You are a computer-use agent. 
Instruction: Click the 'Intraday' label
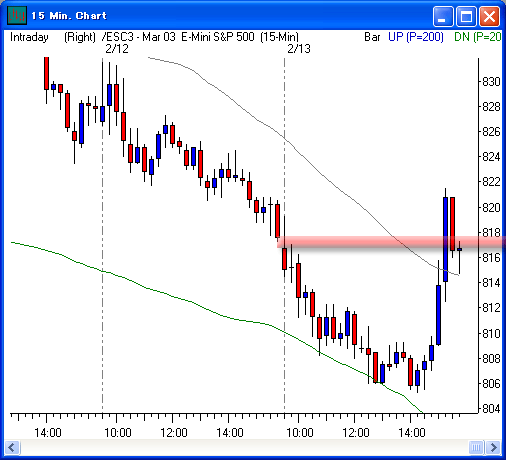pos(29,37)
